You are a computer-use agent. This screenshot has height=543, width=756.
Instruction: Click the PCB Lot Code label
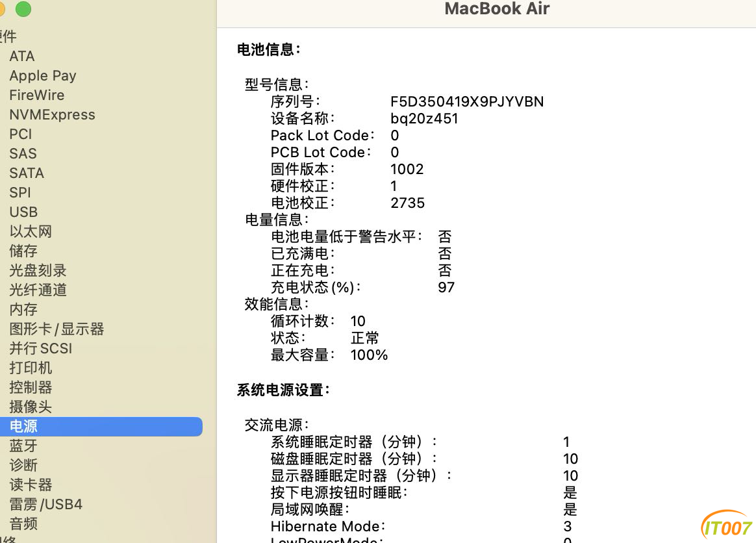(x=321, y=153)
